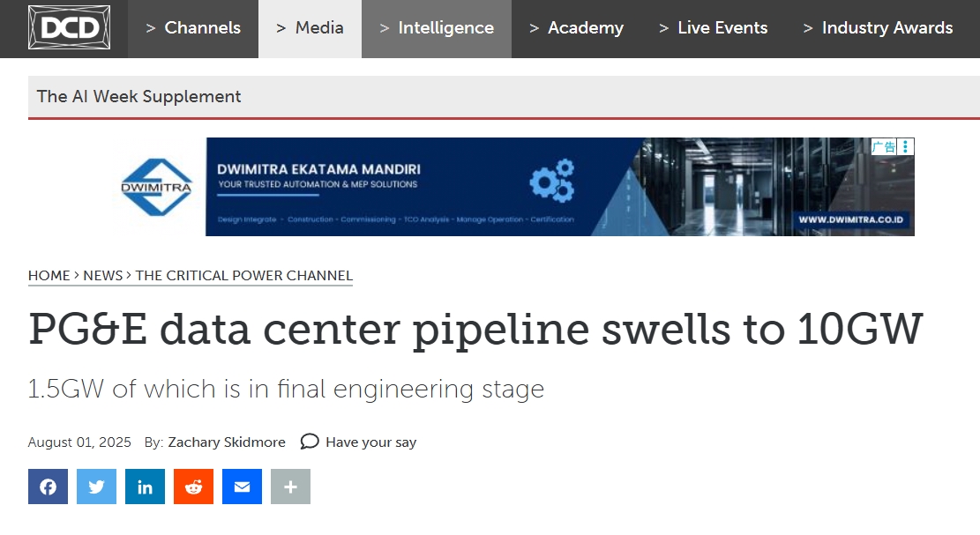The image size is (980, 535).
Task: Open ad options three-dot icon
Action: (x=906, y=146)
